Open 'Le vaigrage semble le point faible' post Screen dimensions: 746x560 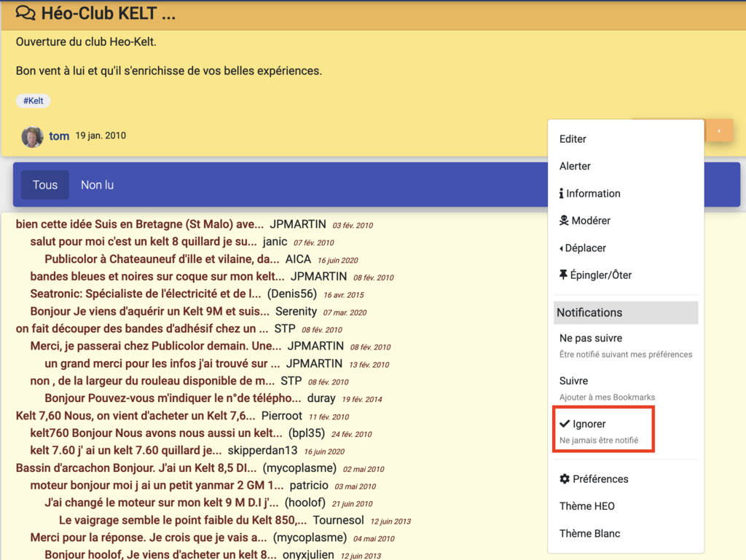pos(183,521)
